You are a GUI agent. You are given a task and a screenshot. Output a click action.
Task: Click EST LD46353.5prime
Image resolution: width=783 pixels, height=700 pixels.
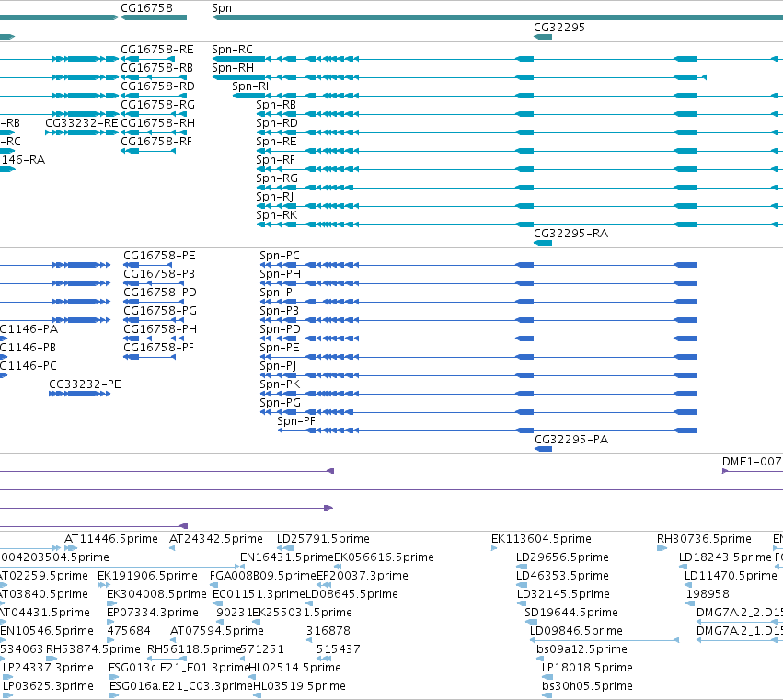click(x=562, y=576)
